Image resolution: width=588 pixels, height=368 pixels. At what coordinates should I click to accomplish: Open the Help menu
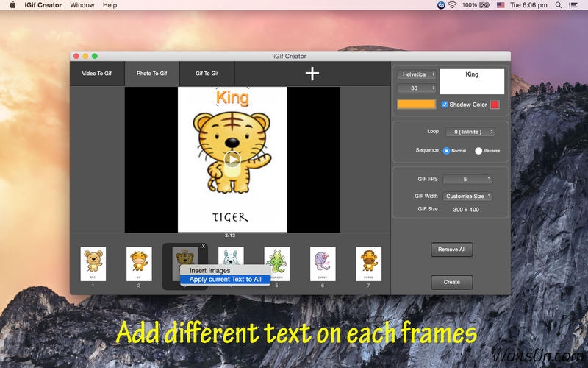coord(110,5)
